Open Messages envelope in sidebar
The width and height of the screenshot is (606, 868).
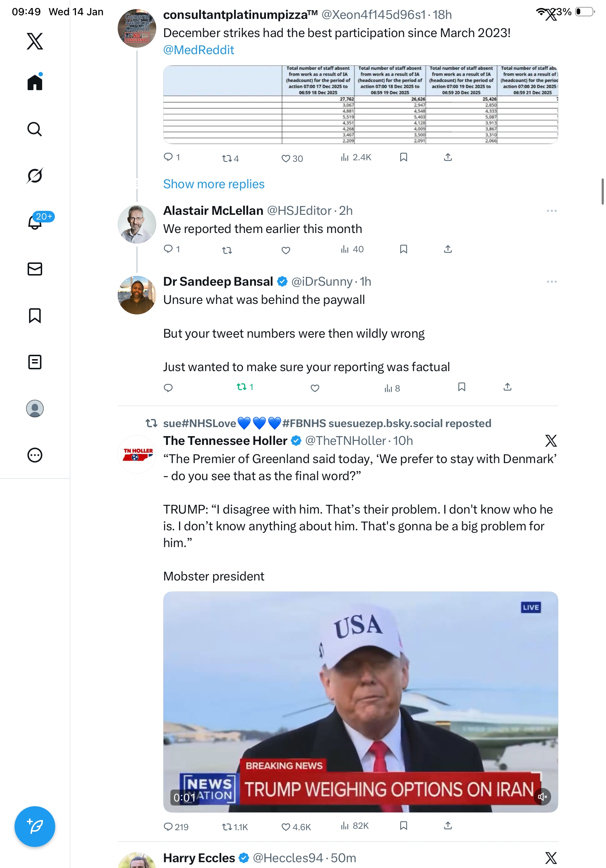(35, 269)
